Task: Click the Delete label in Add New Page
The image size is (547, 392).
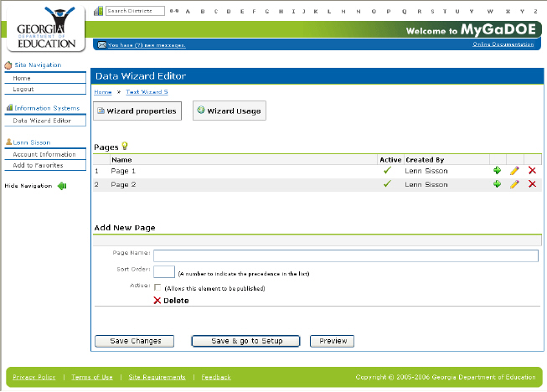Action: (176, 300)
